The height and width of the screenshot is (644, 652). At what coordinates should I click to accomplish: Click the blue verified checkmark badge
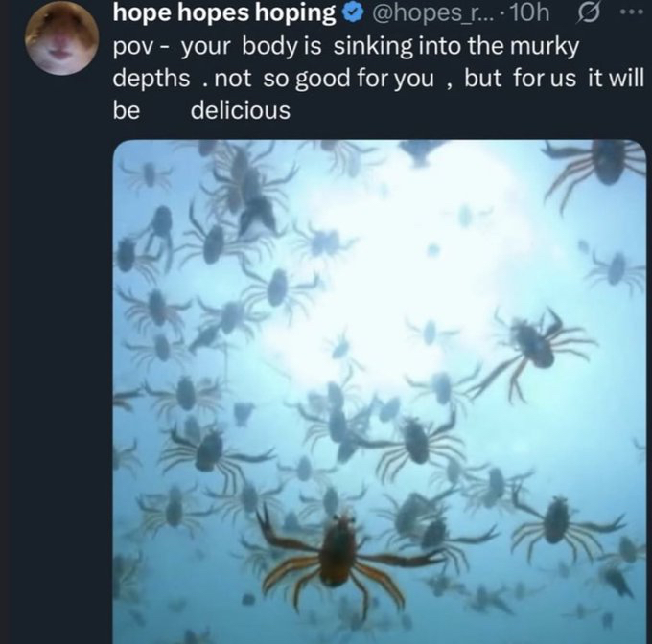pos(353,14)
